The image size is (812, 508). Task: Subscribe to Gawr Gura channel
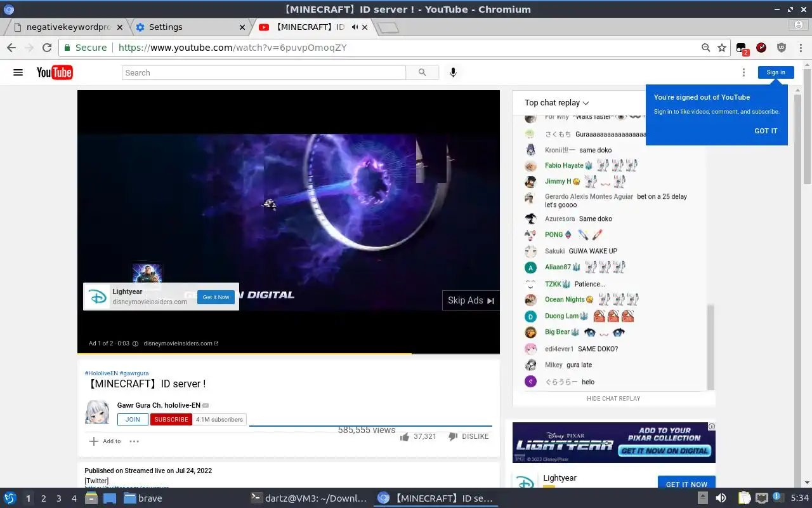[171, 419]
